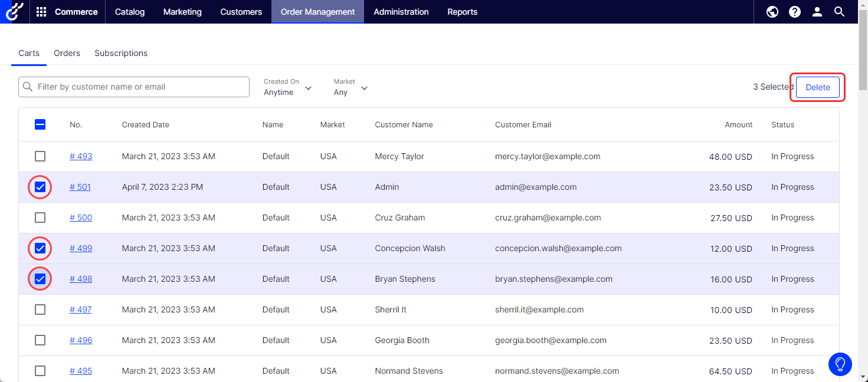Viewport: 868px width, 382px height.
Task: Click the Name column header
Action: coord(273,124)
